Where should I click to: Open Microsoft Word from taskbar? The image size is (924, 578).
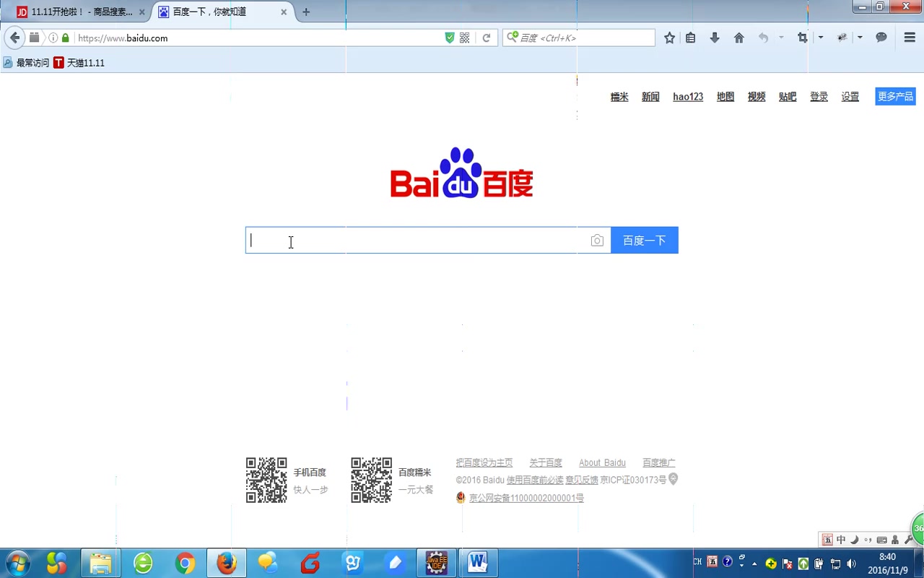(x=478, y=563)
